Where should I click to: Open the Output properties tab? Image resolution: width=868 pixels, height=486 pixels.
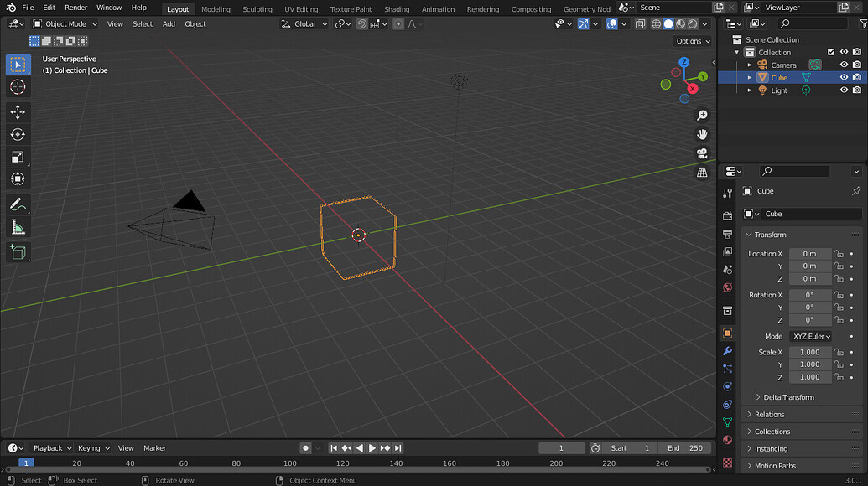point(727,234)
